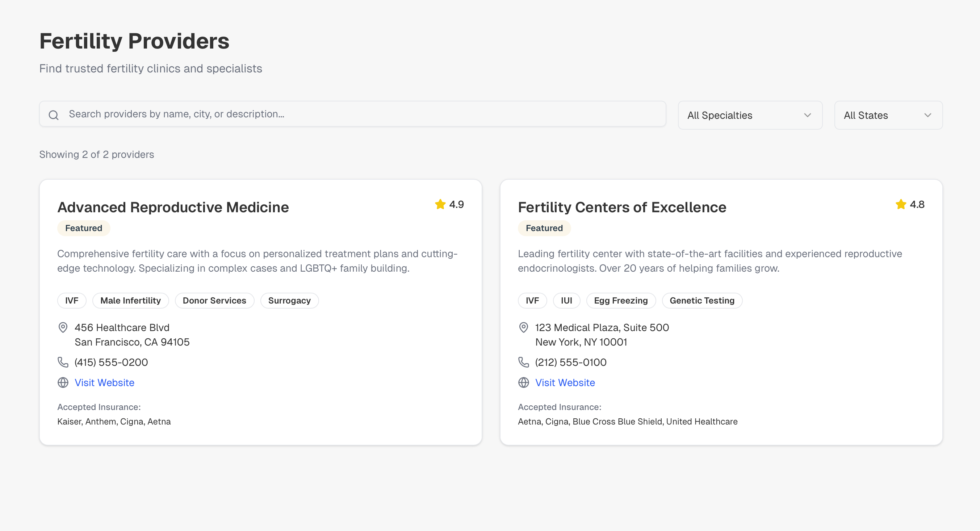Screen dimensions: 980x531
Task: Click the globe icon on the San Francisco provider card
Action: [x=63, y=382]
